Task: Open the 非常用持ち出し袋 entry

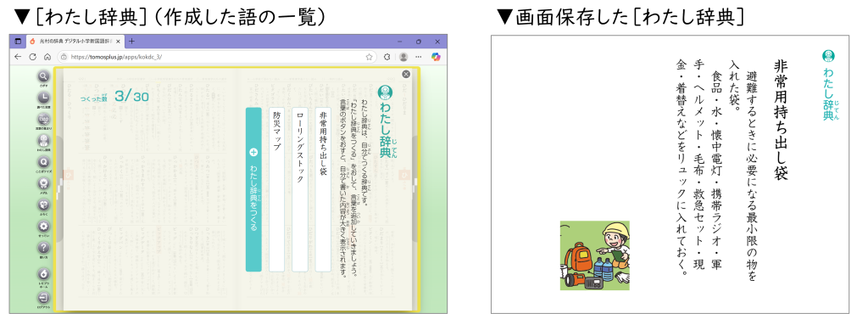Action: click(x=323, y=189)
